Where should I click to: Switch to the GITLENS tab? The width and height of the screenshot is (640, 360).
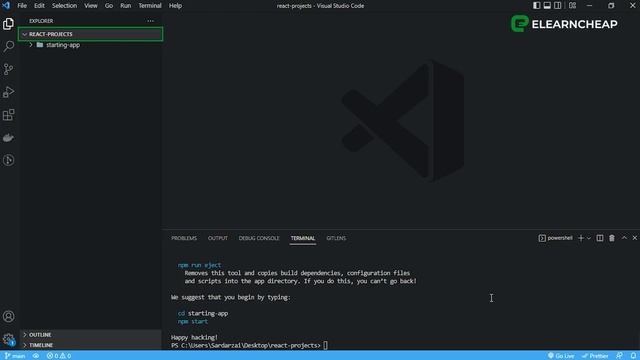[336, 238]
